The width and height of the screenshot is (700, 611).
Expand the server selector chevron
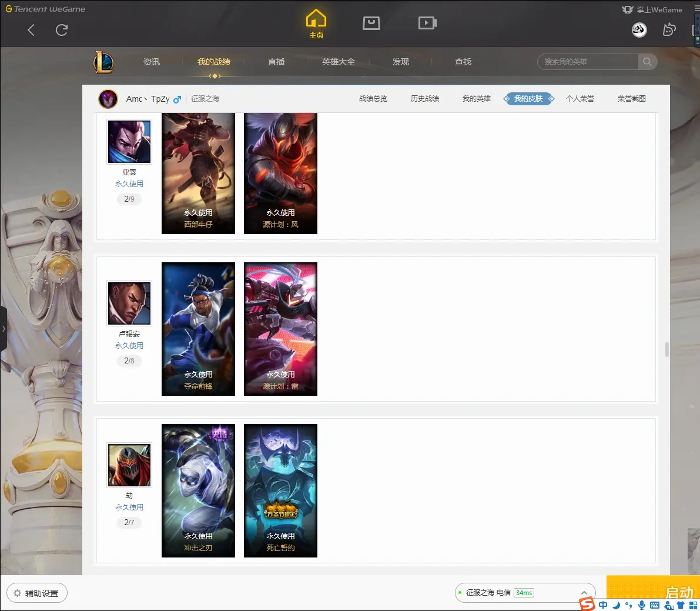pyautogui.click(x=584, y=593)
